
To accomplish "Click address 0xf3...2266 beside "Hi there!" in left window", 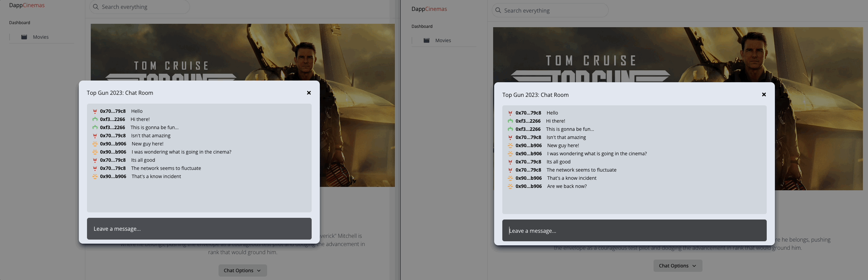I will [112, 119].
